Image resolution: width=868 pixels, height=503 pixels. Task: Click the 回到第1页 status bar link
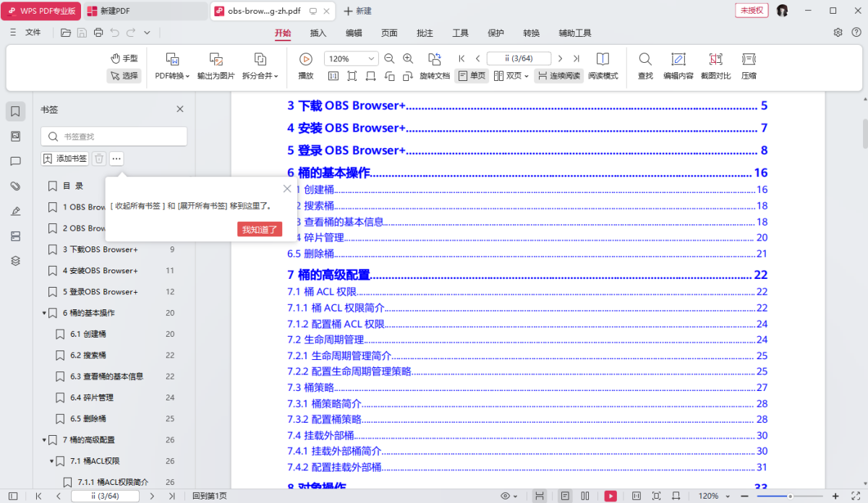coord(210,496)
